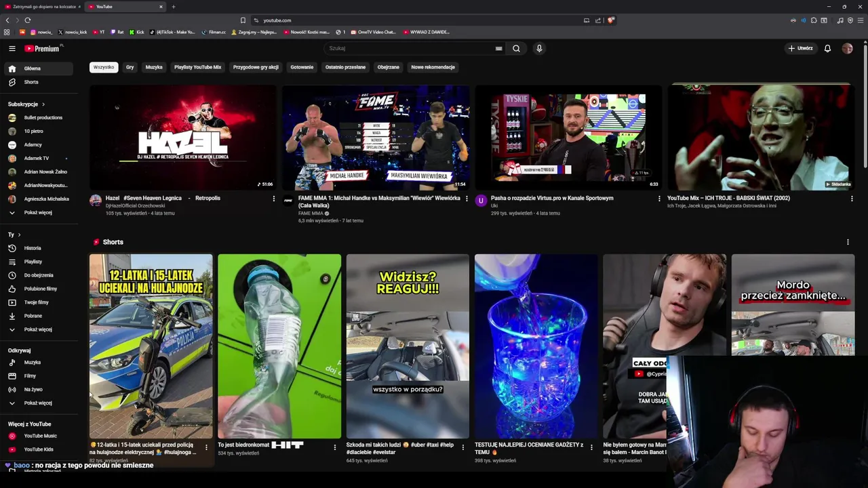Open the police scooter Short
This screenshot has width=868, height=488.
point(151,346)
